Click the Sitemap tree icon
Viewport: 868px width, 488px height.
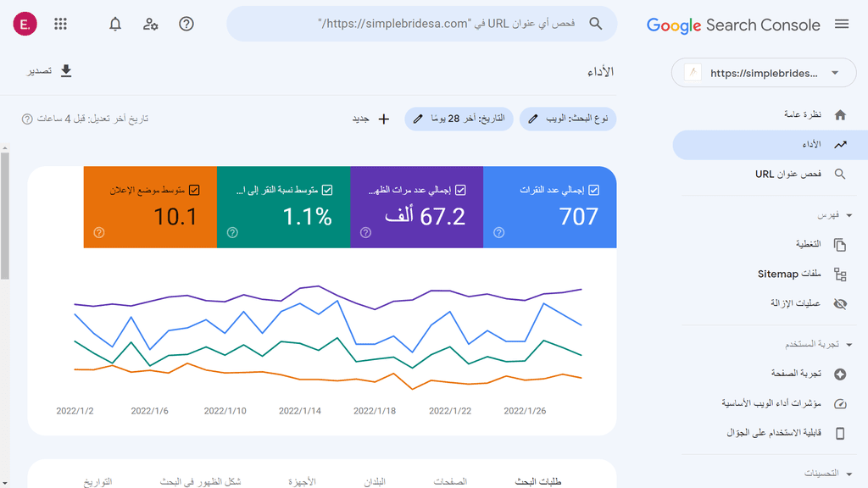840,274
